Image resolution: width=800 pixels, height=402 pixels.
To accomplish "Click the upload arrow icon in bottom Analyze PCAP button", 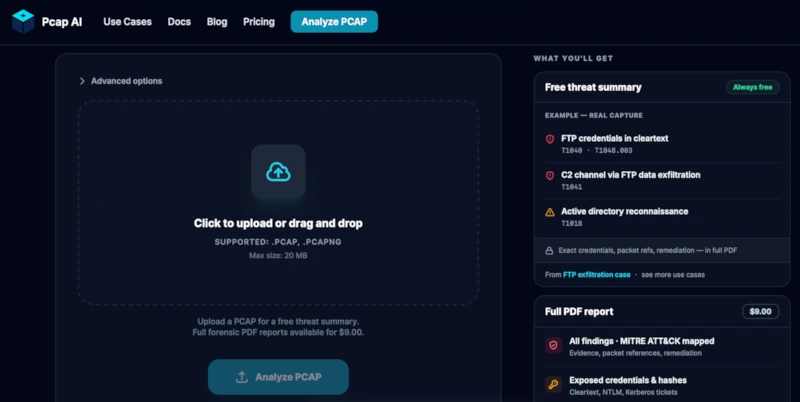I will 242,377.
